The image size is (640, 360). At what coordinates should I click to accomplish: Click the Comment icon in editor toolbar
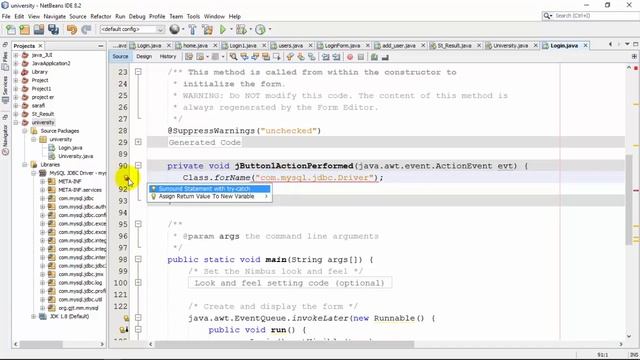[x=374, y=57]
